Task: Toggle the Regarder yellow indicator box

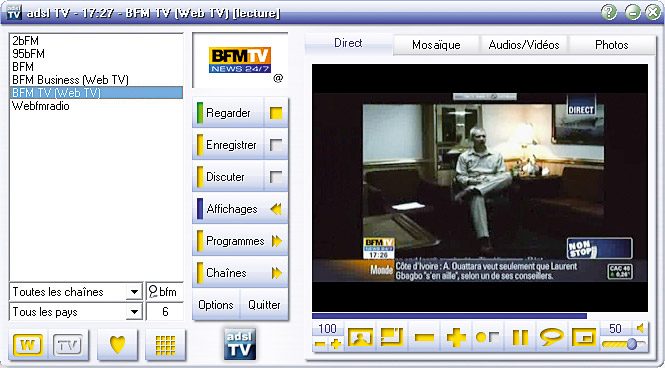Action: (276, 113)
